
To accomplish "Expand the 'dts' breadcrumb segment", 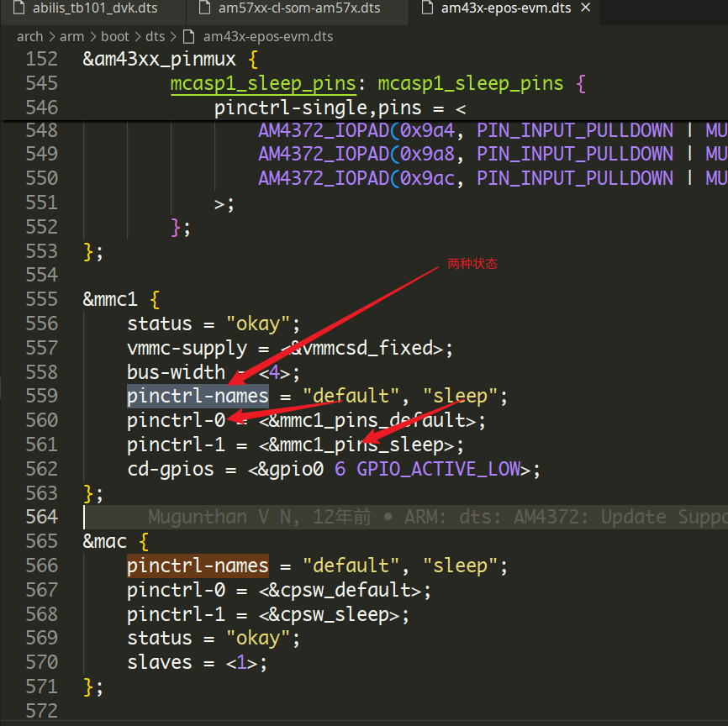I will point(155,36).
